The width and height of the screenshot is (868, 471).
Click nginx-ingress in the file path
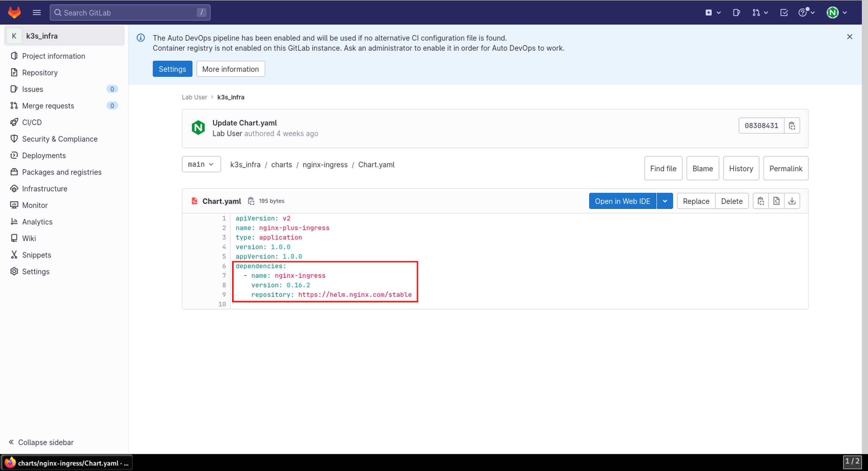[x=325, y=165]
